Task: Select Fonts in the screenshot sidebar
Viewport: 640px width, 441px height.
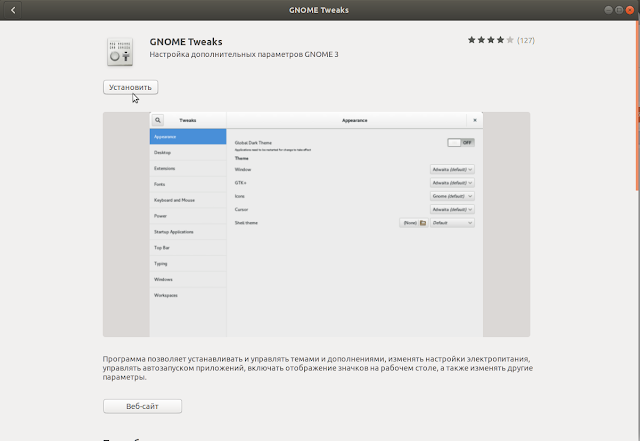Action: coord(188,184)
